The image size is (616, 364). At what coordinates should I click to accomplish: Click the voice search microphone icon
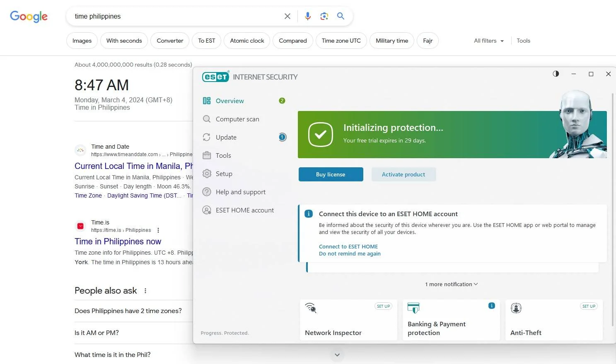pyautogui.click(x=308, y=16)
